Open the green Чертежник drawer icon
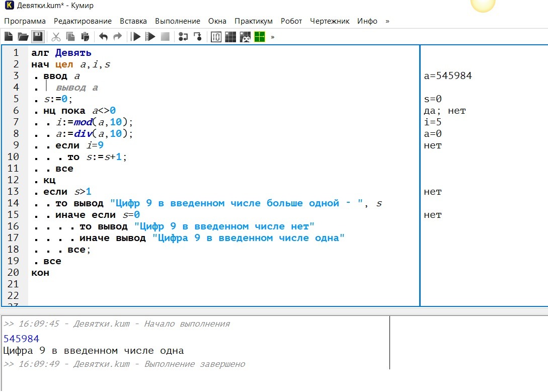The image size is (548, 392). [x=260, y=37]
